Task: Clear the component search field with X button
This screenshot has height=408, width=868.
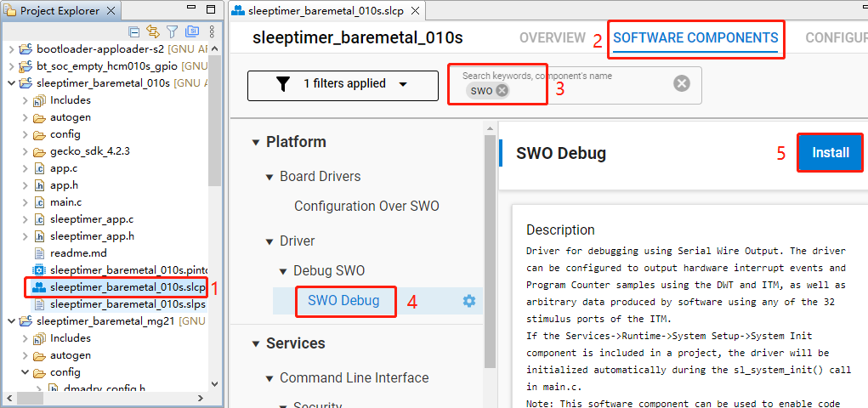Action: [x=682, y=83]
